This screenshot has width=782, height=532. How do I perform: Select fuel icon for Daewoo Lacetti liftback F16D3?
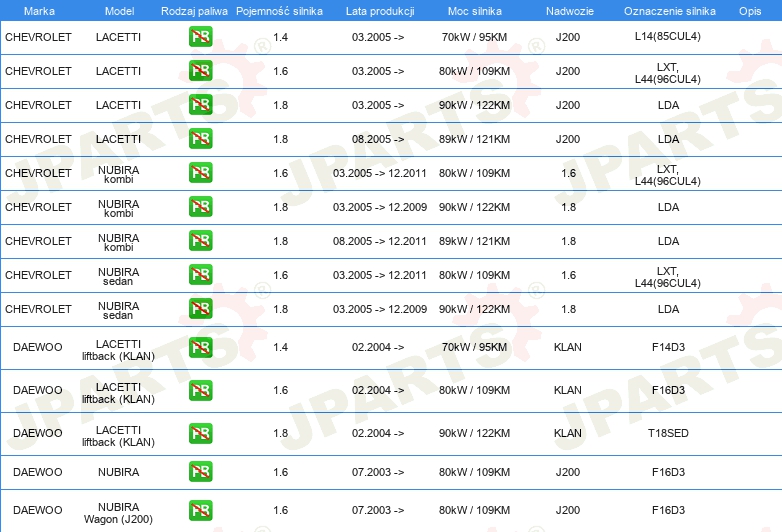(200, 390)
